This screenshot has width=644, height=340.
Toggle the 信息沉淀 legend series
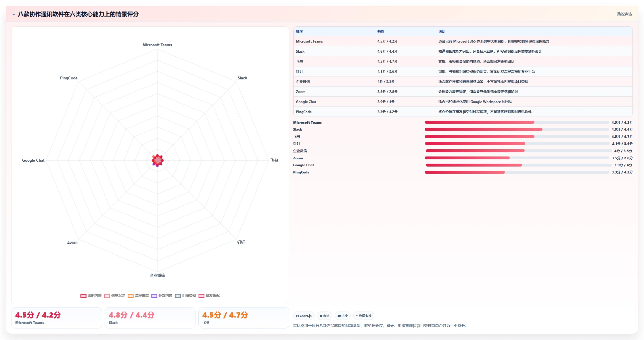[x=115, y=296]
